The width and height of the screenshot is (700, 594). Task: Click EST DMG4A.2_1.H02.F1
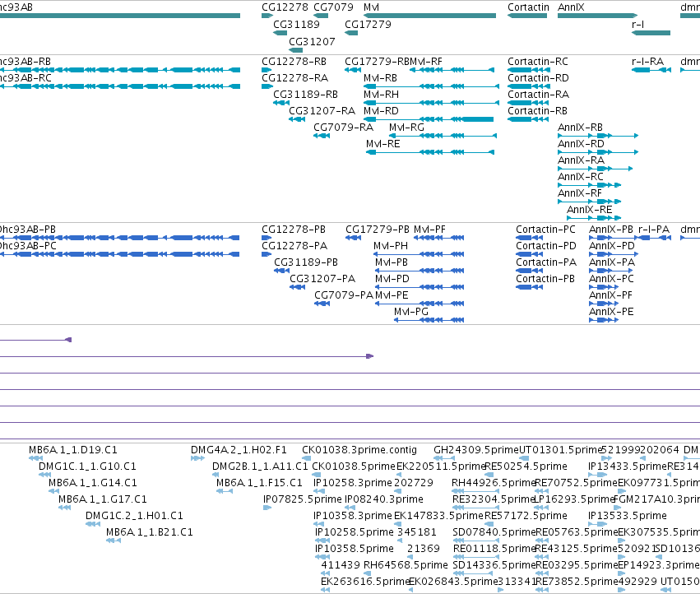click(x=197, y=458)
